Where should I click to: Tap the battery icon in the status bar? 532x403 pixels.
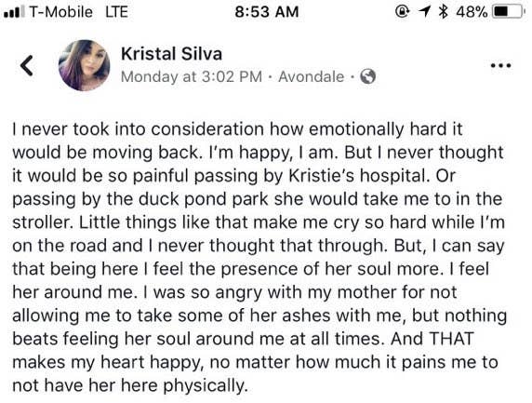[508, 11]
